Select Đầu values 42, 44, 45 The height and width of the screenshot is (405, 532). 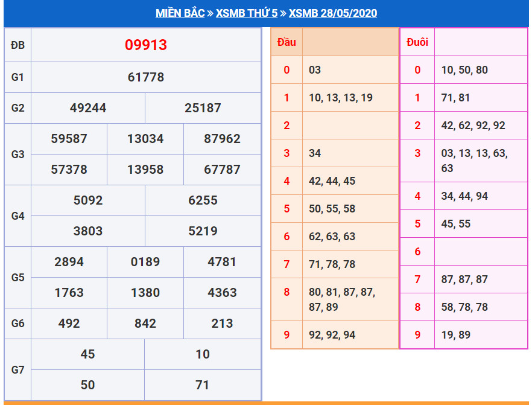332,180
